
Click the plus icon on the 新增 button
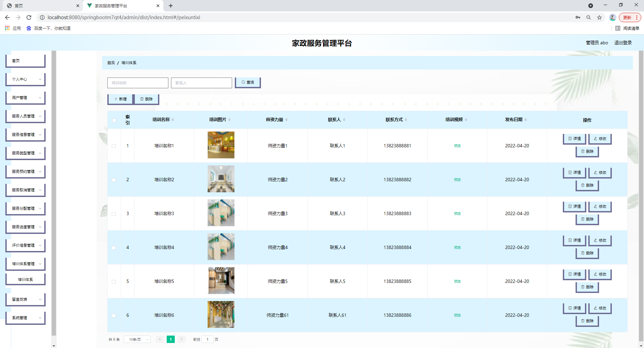coord(116,99)
